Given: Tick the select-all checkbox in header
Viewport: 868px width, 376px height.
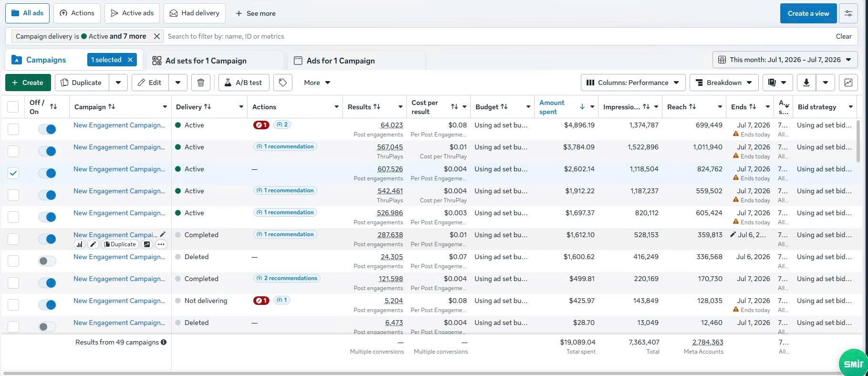Looking at the screenshot, I should pyautogui.click(x=13, y=107).
